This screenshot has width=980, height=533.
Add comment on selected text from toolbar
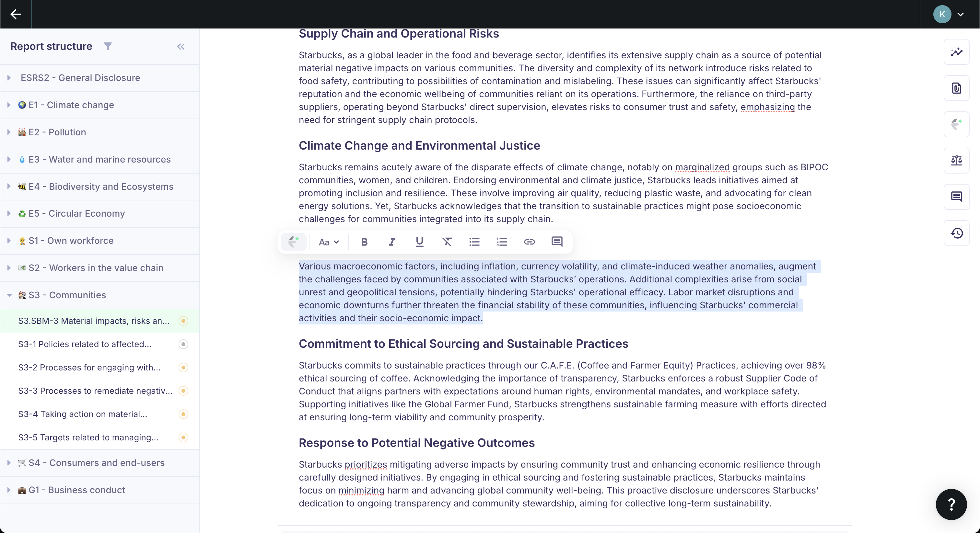(x=557, y=242)
